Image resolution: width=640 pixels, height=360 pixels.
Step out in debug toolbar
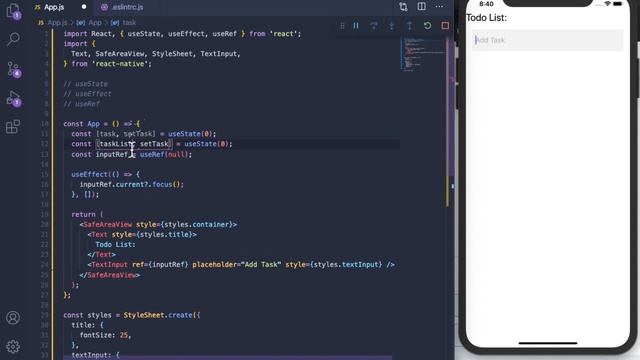coord(409,26)
